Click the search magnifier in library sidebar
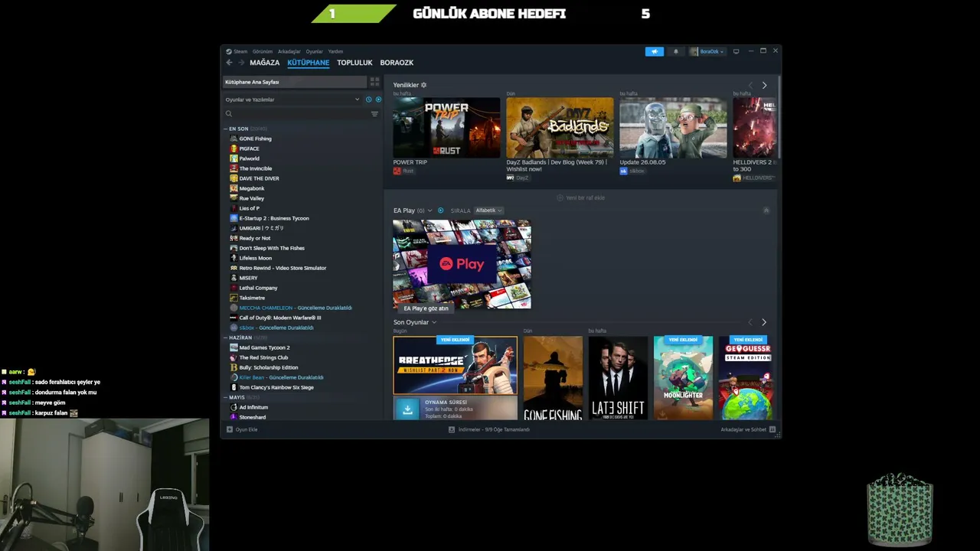Image resolution: width=980 pixels, height=551 pixels. pos(229,114)
